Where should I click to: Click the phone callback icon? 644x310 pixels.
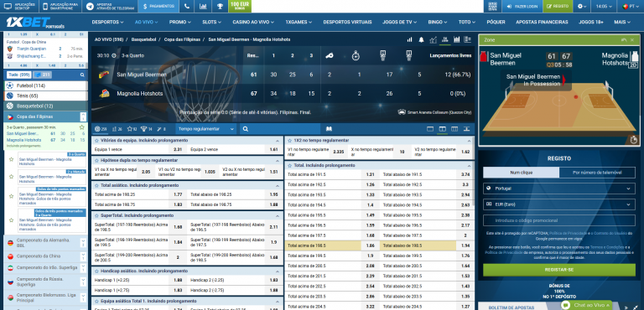pyautogui.click(x=187, y=6)
